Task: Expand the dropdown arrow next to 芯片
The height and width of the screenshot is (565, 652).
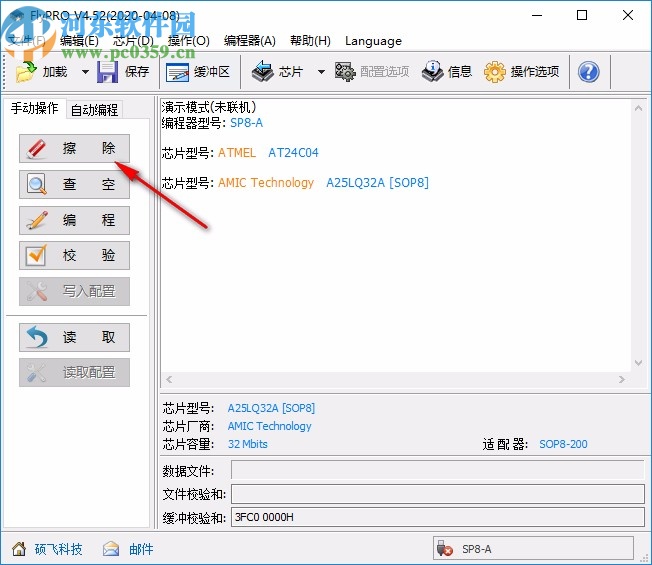Action: [321, 72]
